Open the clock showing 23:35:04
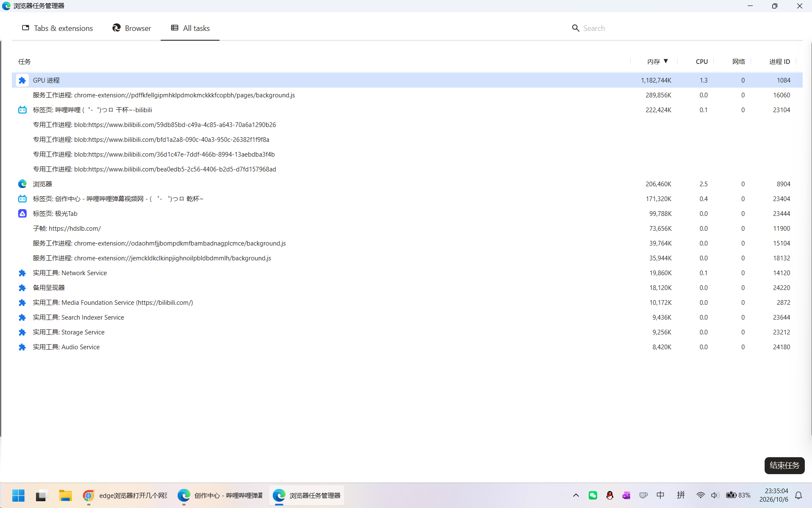 point(774,495)
